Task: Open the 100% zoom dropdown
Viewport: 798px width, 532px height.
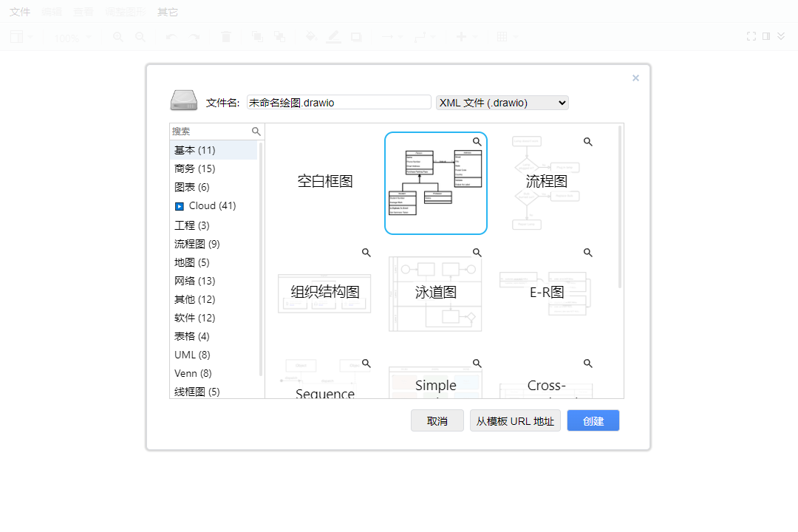Action: (72, 38)
